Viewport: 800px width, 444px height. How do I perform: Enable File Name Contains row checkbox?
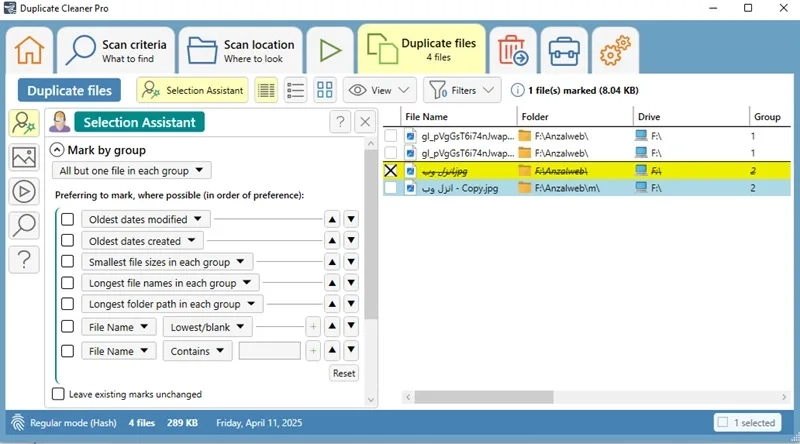pyautogui.click(x=67, y=351)
